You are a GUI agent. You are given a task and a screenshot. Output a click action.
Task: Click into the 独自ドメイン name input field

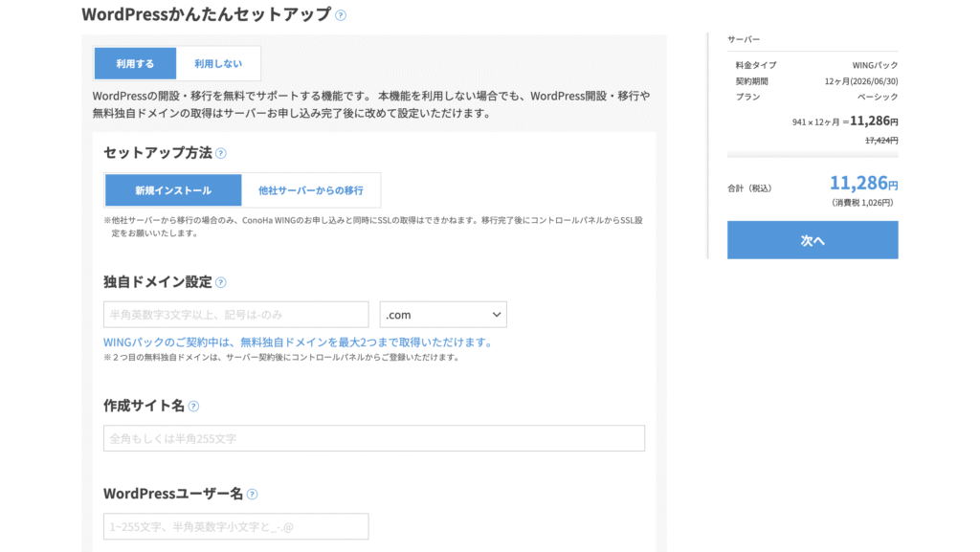[235, 315]
